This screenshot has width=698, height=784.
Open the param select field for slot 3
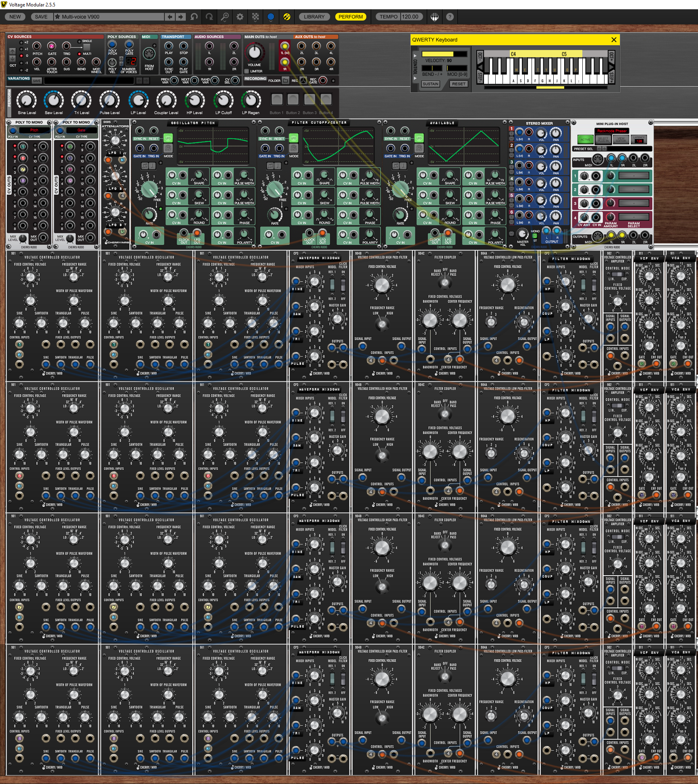click(x=634, y=203)
